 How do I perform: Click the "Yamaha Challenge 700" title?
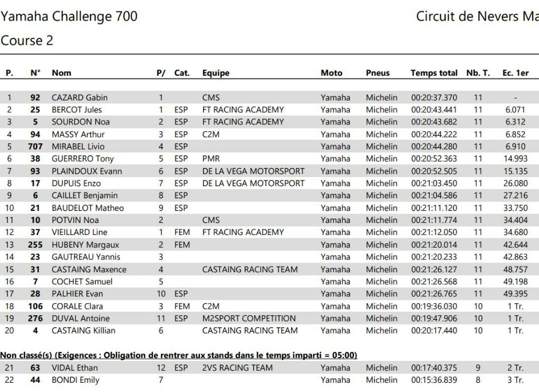click(x=69, y=17)
